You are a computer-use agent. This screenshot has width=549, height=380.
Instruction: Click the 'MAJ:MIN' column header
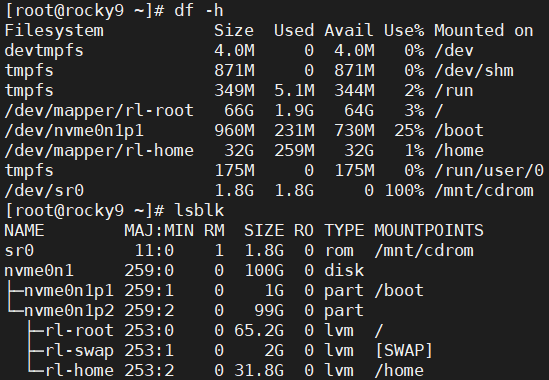click(x=159, y=230)
